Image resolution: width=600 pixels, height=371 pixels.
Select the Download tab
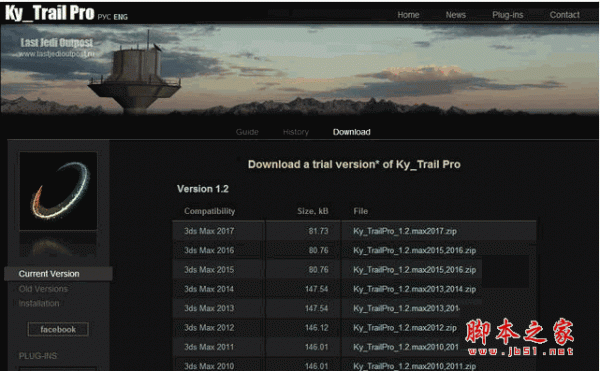click(x=351, y=132)
